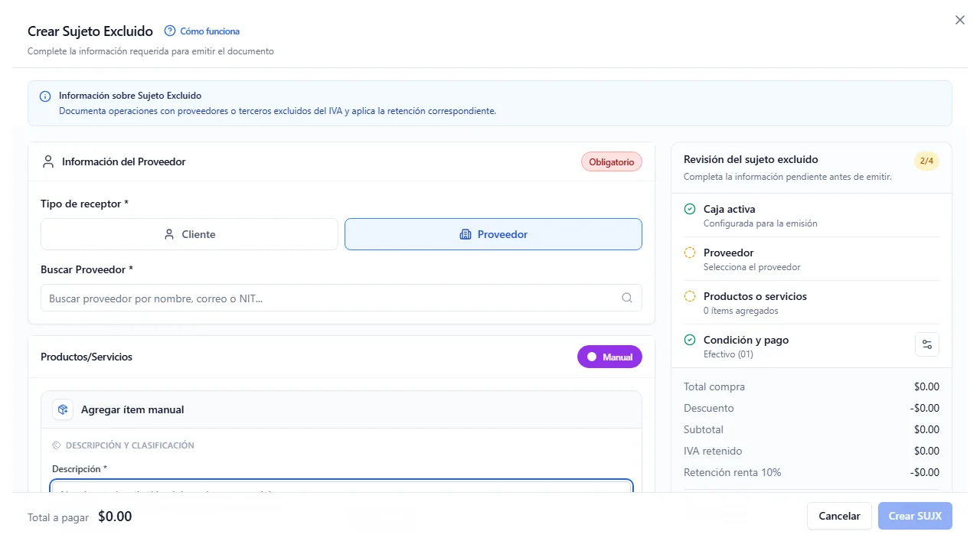Screen dimensions: 980x551
Task: Click the Subtotal label in summary
Action: coord(704,429)
